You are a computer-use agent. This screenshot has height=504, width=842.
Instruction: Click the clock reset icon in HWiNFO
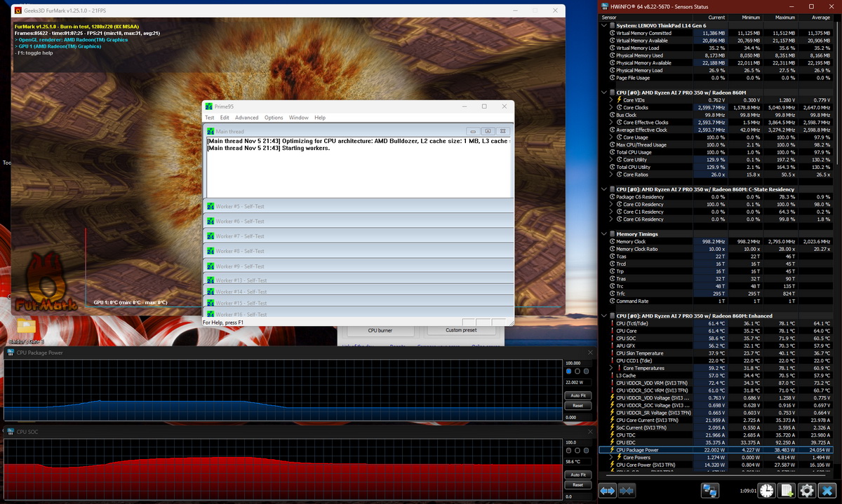tap(766, 490)
